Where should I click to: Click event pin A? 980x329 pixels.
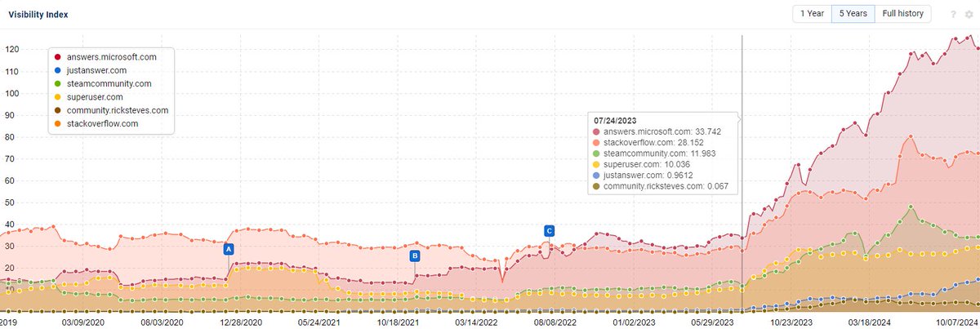pos(229,248)
